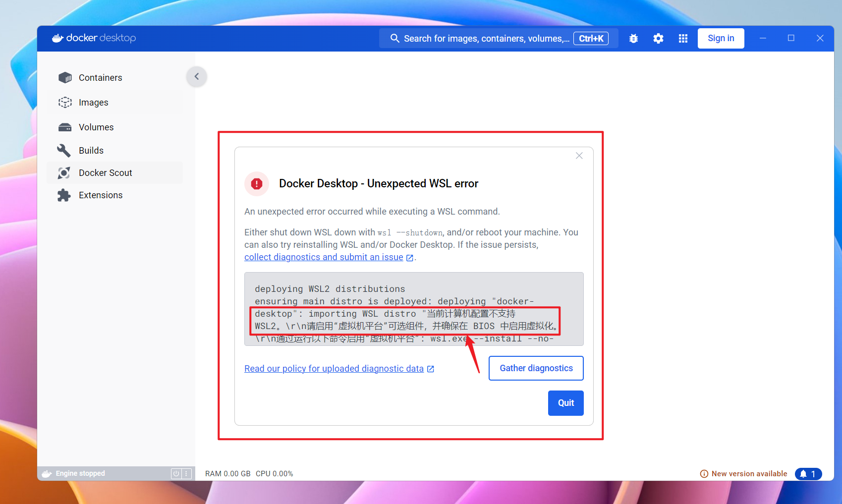The image size is (842, 504).
Task: Click external-link icon after policy link
Action: point(431,369)
